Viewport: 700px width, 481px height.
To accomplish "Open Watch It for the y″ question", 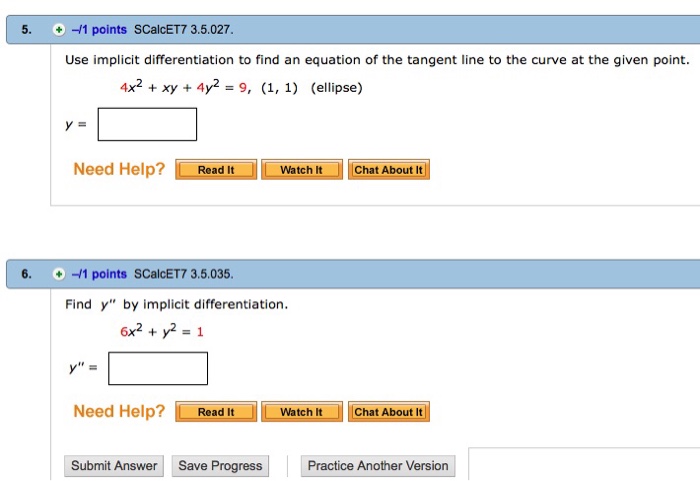I will (x=301, y=412).
